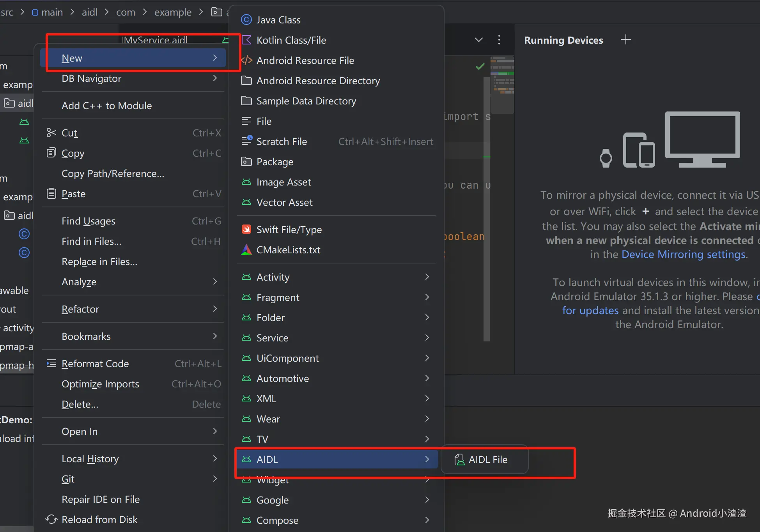Screen dimensions: 760x532
Task: Expand the Activity submenu arrow
Action: pos(427,277)
